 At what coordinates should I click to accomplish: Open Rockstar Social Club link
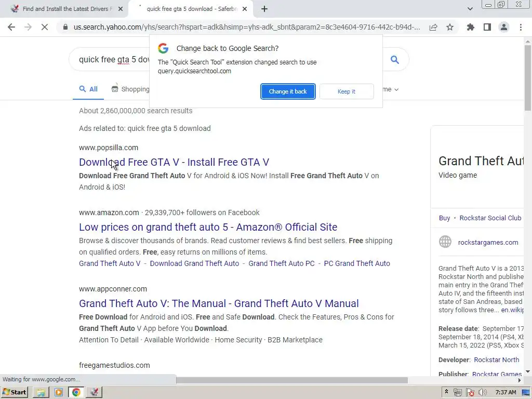pos(490,218)
